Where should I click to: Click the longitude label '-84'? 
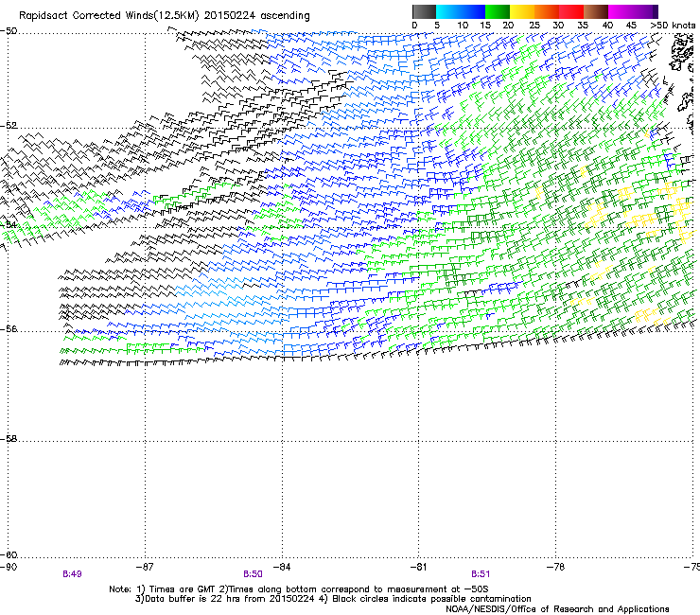[x=282, y=567]
